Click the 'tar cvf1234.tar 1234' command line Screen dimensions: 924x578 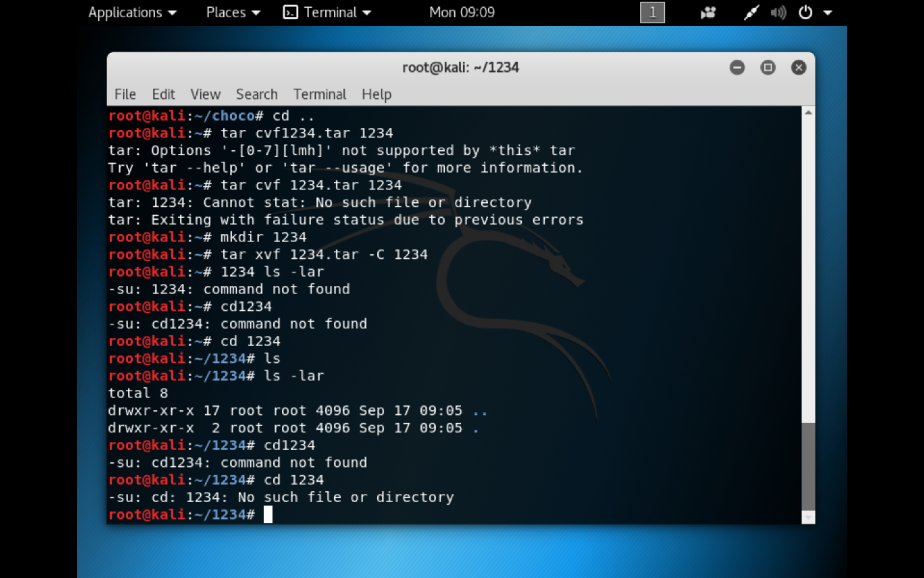(x=251, y=133)
